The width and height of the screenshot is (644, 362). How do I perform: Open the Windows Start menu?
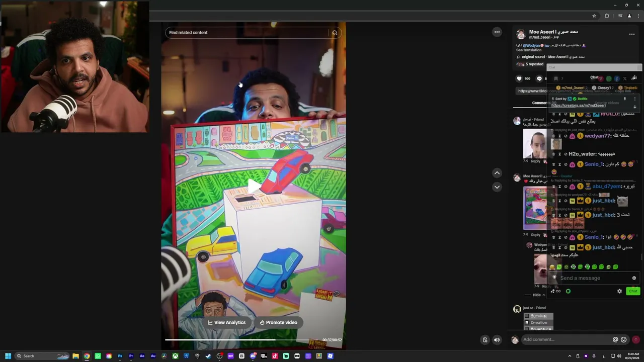coord(8,356)
